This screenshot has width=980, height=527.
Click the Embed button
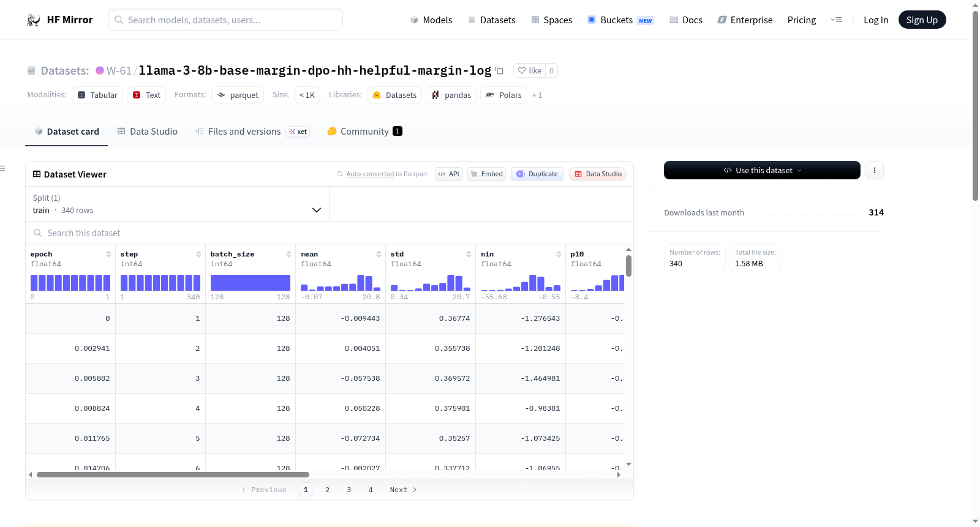coord(487,174)
